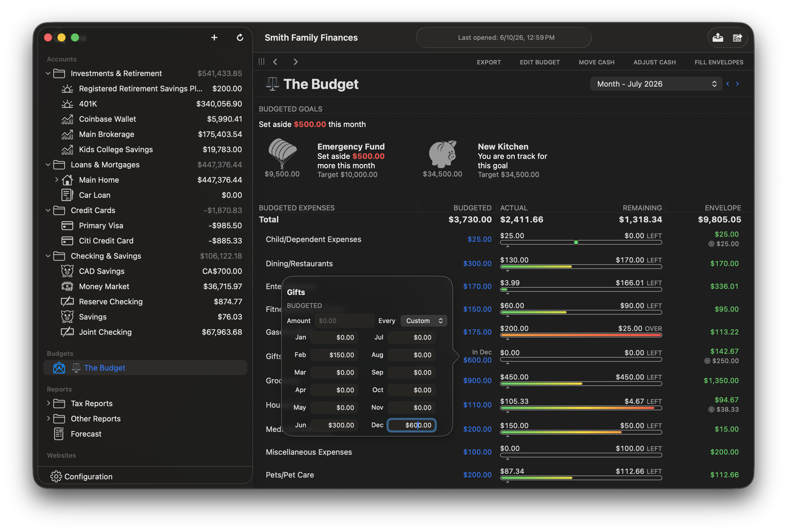Screen dimensions: 787x532
Task: Select the CAD Savings piggy account
Action: (x=151, y=272)
